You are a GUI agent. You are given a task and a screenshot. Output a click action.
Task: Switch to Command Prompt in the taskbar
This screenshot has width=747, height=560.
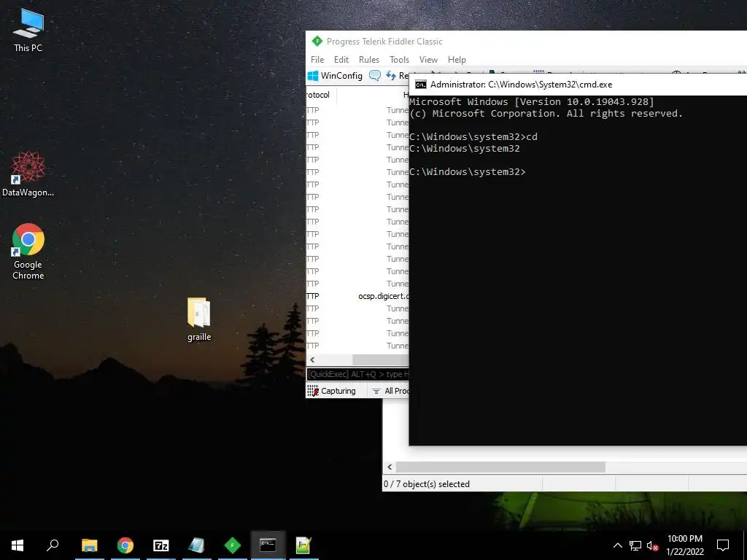[268, 545]
